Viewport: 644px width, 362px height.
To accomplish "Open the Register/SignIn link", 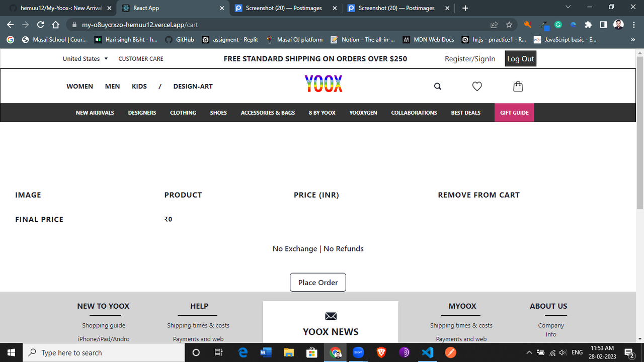I will (470, 59).
